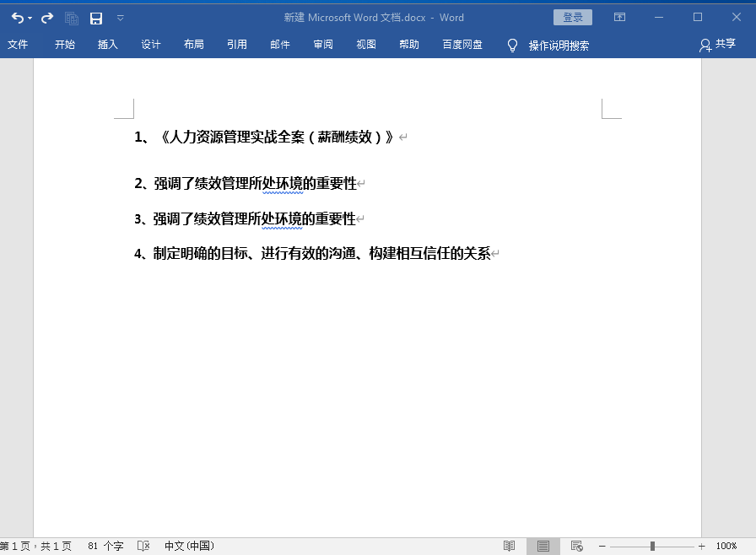Screen dimensions: 756x555
Task: Click the Undo arrow icon
Action: tap(17, 19)
